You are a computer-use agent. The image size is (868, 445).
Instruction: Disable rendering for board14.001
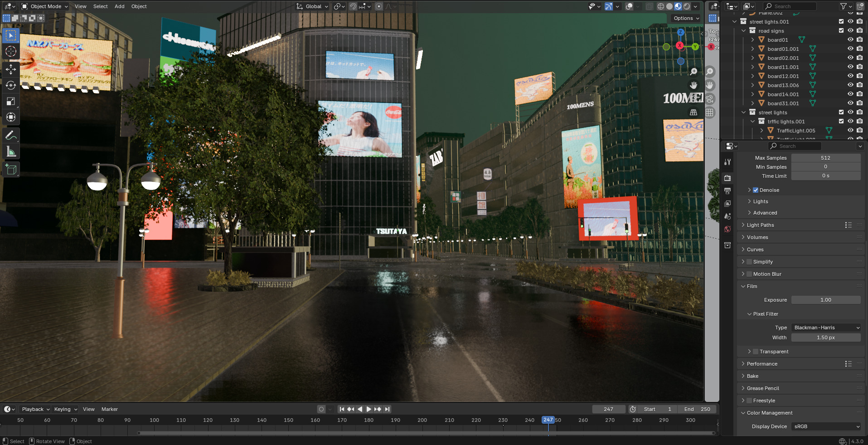tap(860, 94)
